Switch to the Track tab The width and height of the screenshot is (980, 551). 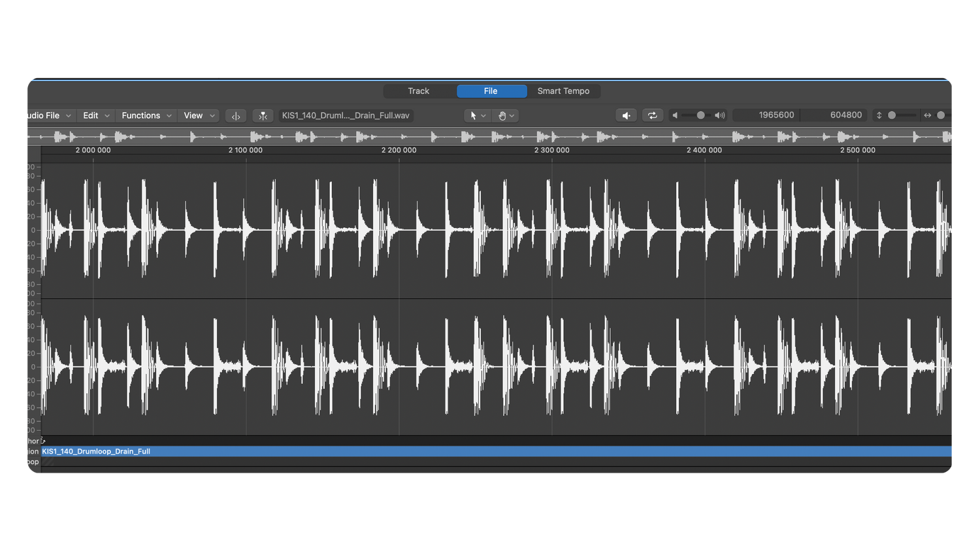point(418,91)
